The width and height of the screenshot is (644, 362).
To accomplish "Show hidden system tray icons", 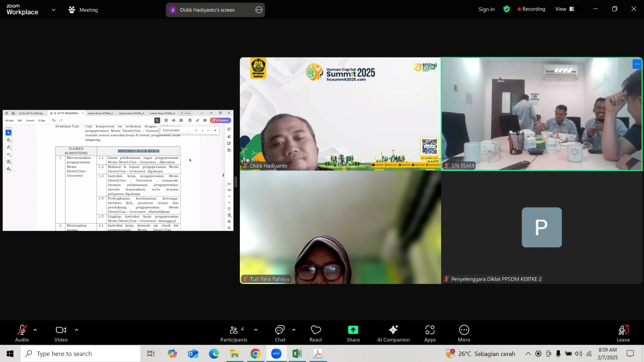I will click(x=528, y=354).
